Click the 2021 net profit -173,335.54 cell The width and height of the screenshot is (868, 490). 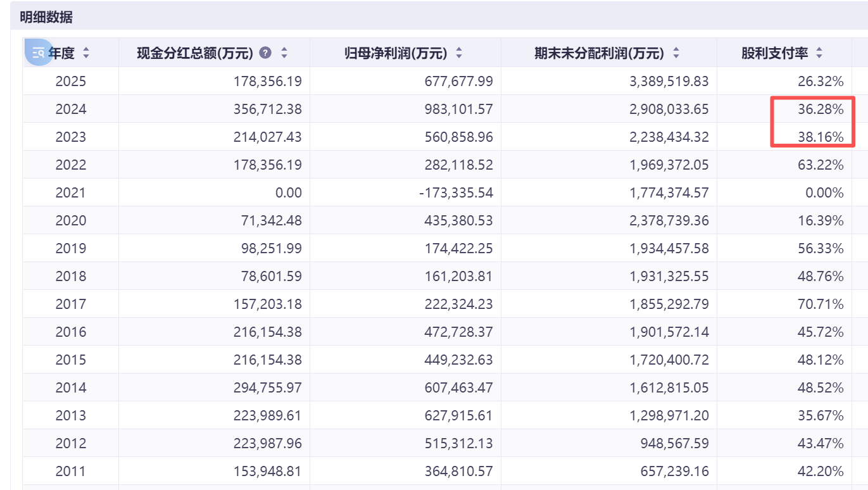pyautogui.click(x=456, y=192)
